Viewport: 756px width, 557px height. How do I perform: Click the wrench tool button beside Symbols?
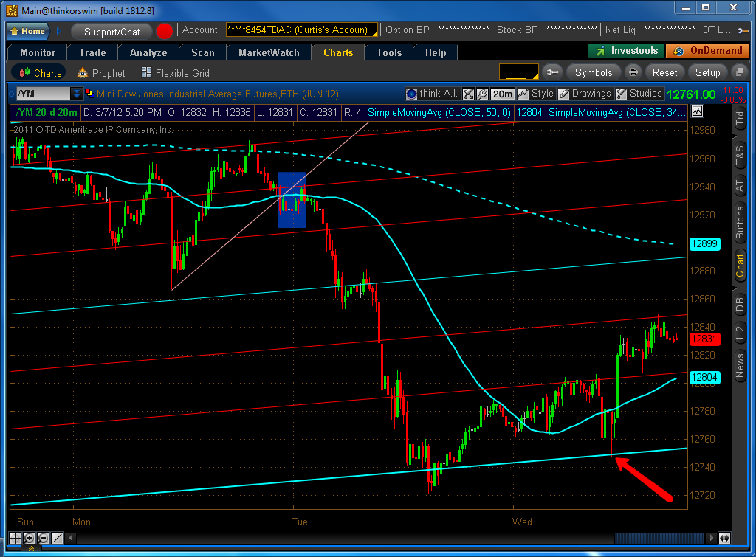552,72
